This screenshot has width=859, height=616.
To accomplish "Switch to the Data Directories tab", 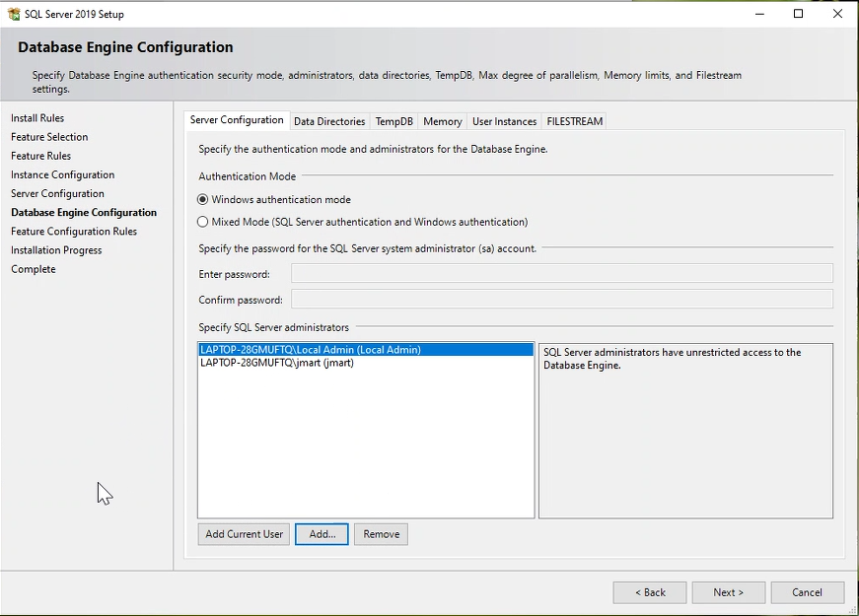I will click(x=329, y=121).
